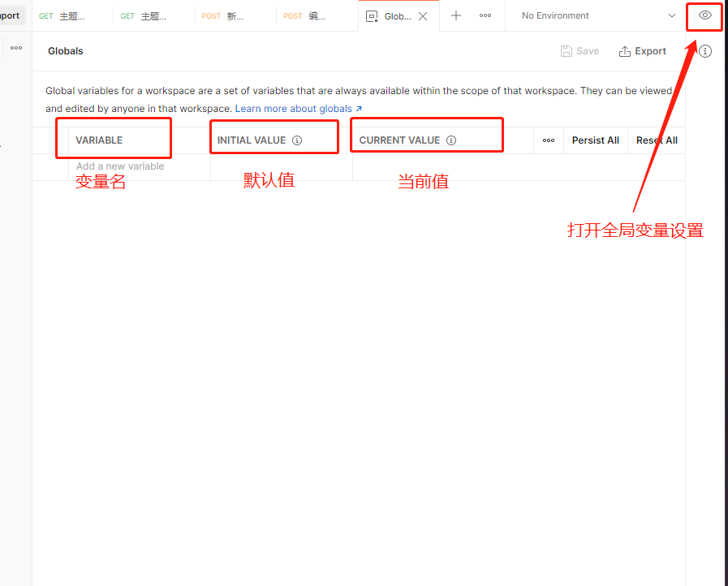Click the Reset All button

click(657, 140)
